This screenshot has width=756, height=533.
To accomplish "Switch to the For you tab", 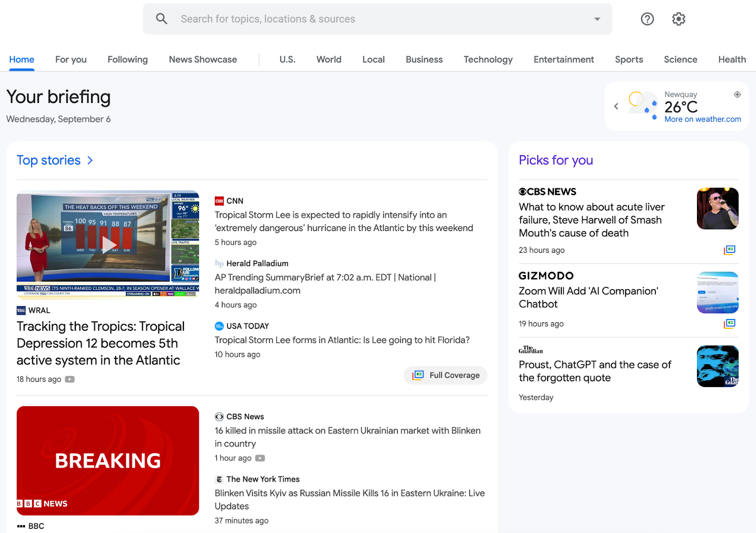I will click(71, 60).
